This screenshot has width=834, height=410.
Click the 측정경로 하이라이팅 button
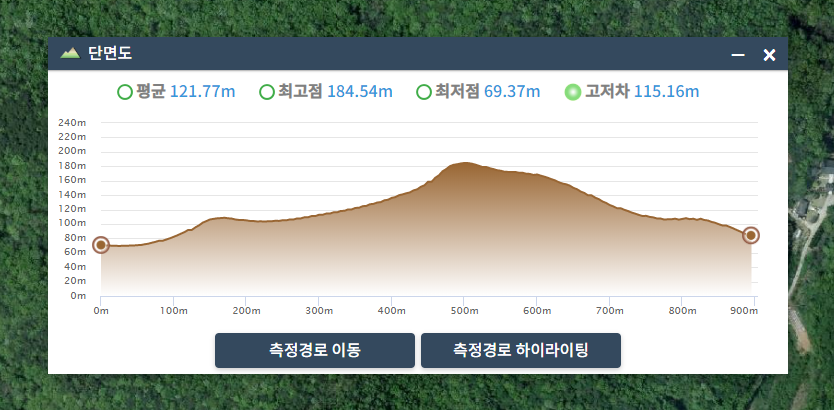521,350
